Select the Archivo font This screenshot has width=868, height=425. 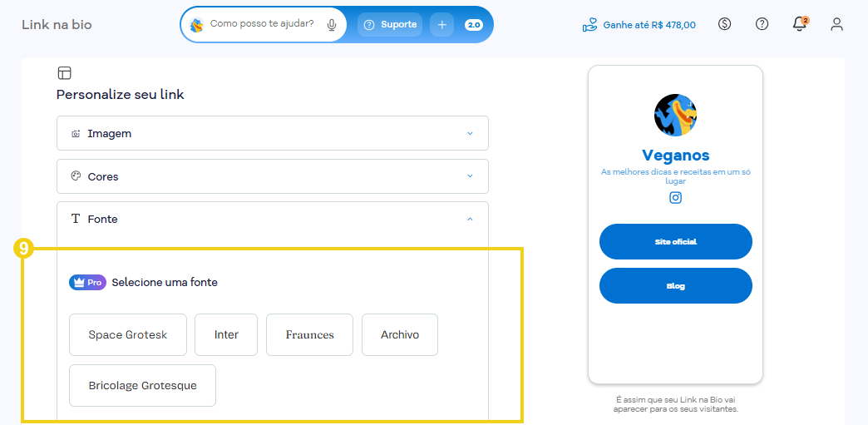(400, 334)
